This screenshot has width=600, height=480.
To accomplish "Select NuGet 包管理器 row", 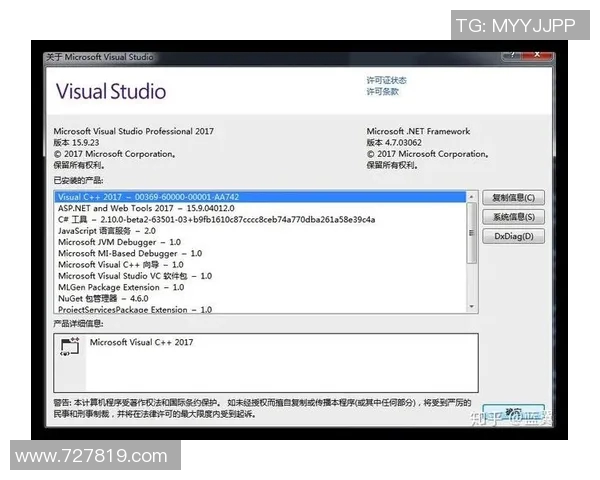I will point(260,299).
